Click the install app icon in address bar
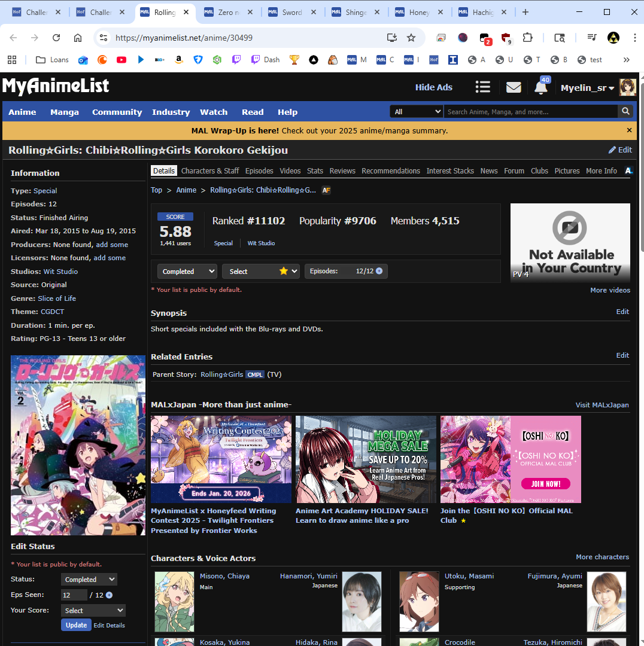 pyautogui.click(x=391, y=38)
